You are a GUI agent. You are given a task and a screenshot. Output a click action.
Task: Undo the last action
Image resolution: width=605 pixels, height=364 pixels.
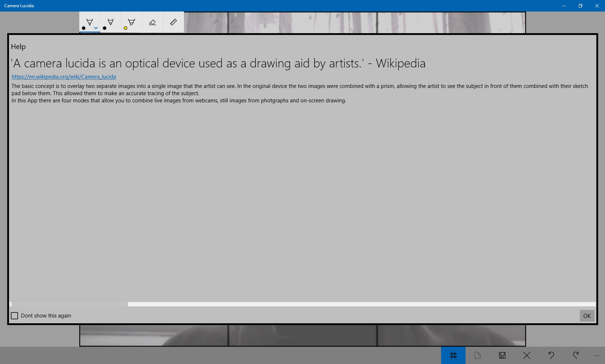pos(551,355)
